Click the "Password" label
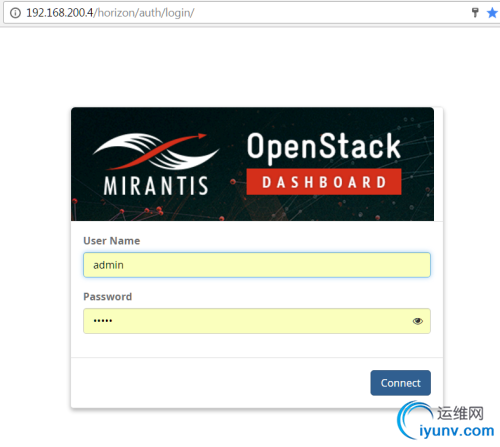Image resolution: width=500 pixels, height=447 pixels. (108, 297)
